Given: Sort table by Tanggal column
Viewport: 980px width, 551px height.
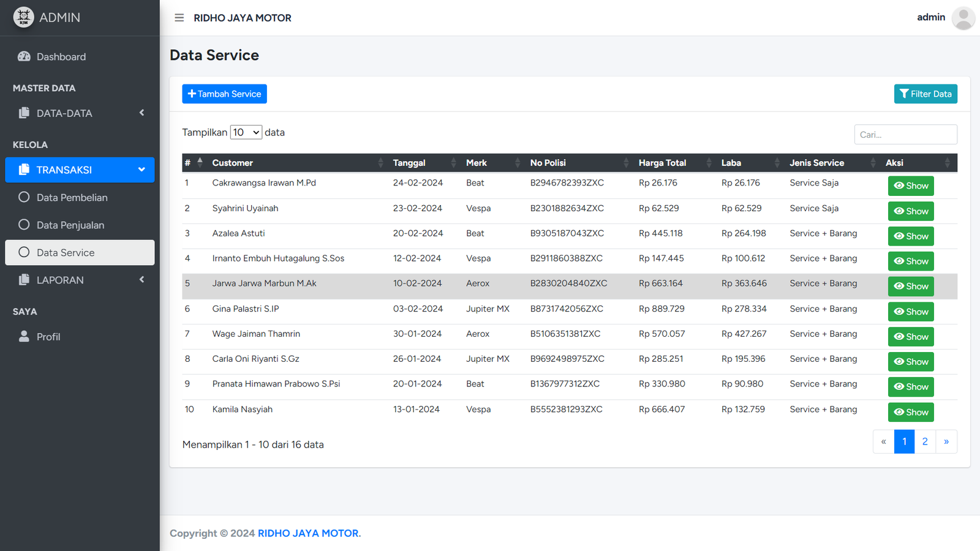Looking at the screenshot, I should coord(453,163).
